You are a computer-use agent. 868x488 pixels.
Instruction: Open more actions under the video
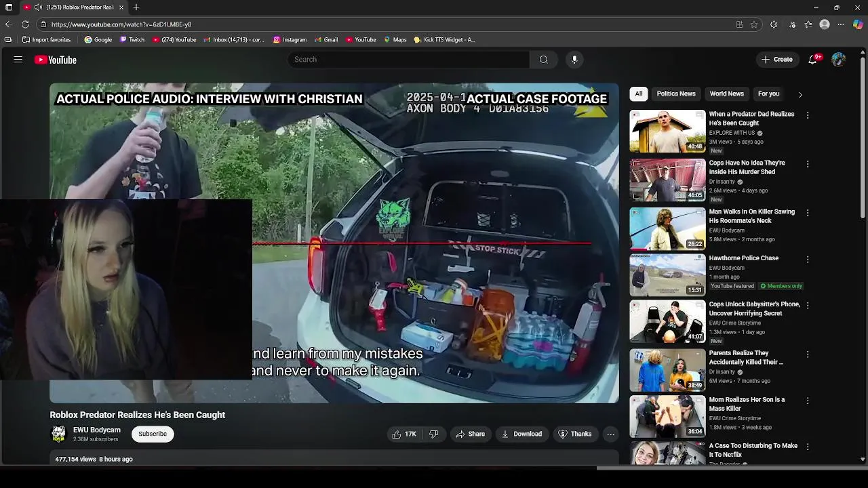click(x=610, y=434)
